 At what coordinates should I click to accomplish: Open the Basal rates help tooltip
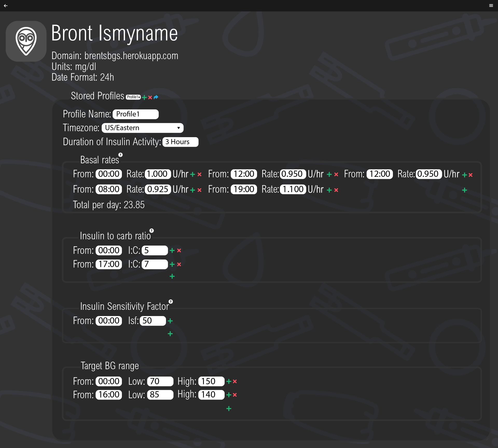pyautogui.click(x=121, y=155)
